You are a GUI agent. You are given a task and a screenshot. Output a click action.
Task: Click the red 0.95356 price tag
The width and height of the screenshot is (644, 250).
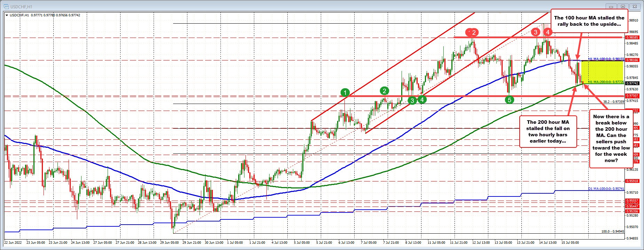(x=632, y=211)
